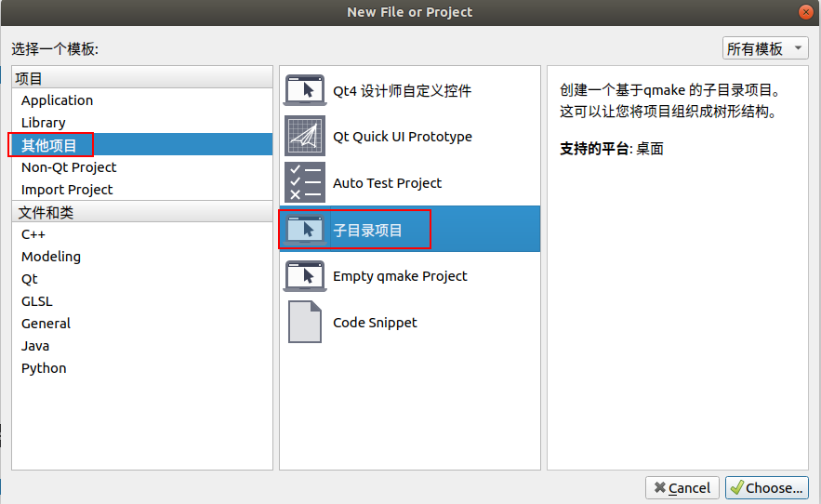This screenshot has width=821, height=504.
Task: Close the New File or Project dialog
Action: coord(806,12)
